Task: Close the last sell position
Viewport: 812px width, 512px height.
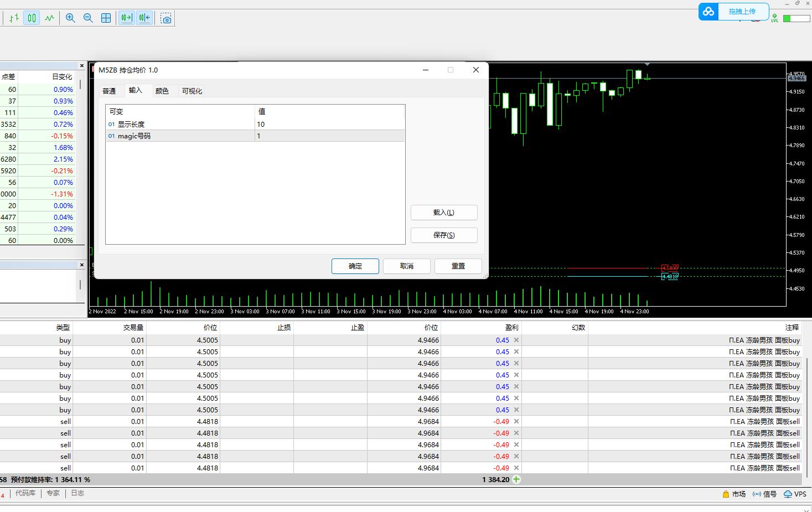Action: click(516, 468)
